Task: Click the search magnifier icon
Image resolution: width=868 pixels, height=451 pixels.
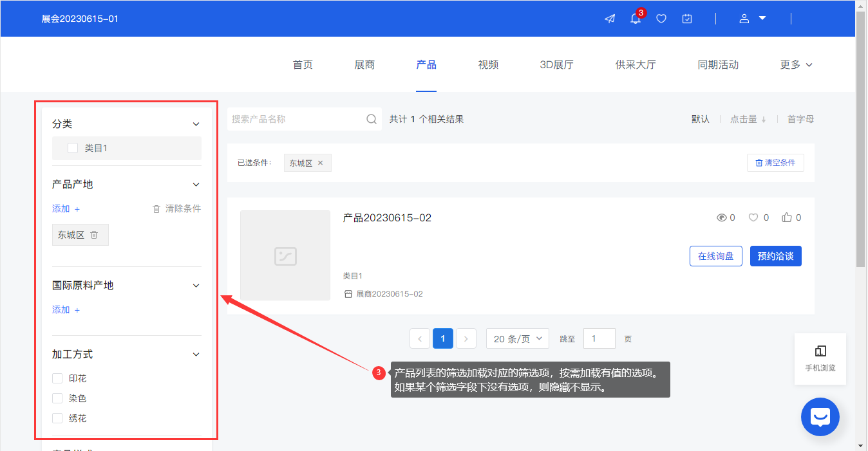Action: click(x=372, y=119)
